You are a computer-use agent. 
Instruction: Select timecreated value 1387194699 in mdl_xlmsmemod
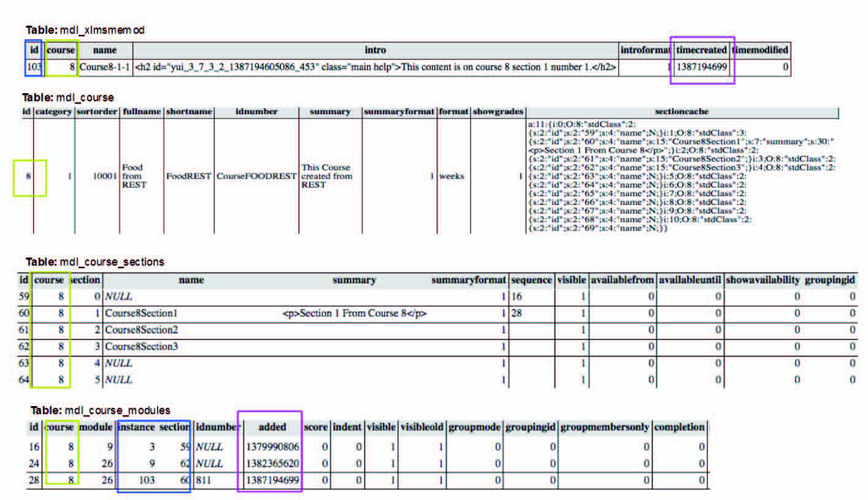701,67
